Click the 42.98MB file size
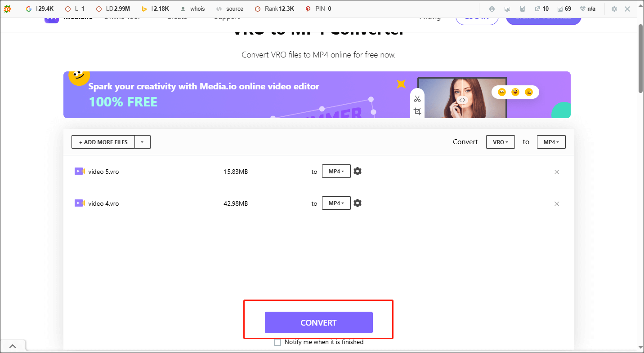The height and width of the screenshot is (353, 644). pos(236,203)
